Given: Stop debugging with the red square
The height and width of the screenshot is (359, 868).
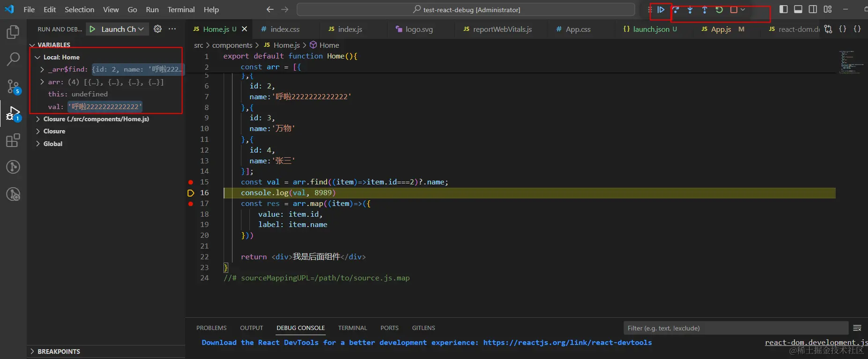Looking at the screenshot, I should (x=733, y=10).
